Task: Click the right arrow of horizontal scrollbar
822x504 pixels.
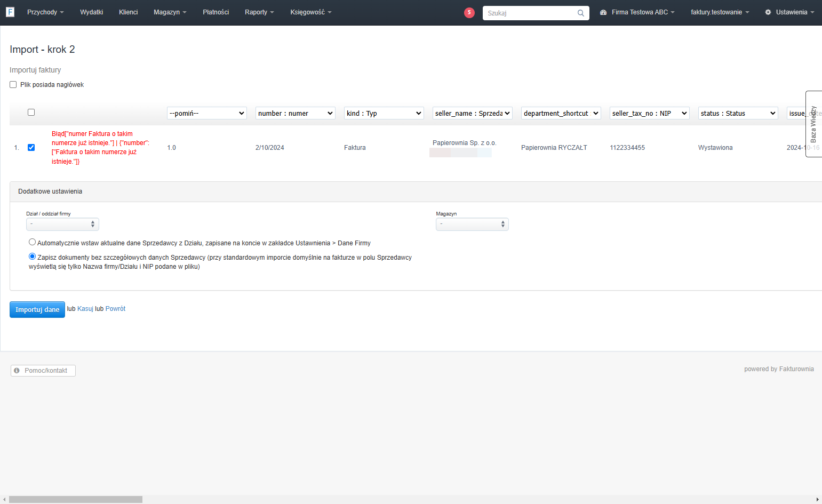Action: [818, 500]
